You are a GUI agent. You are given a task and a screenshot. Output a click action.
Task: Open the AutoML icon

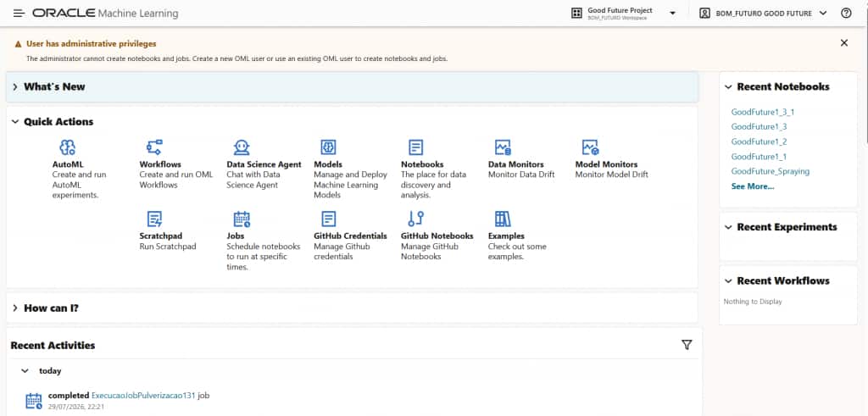(68, 147)
